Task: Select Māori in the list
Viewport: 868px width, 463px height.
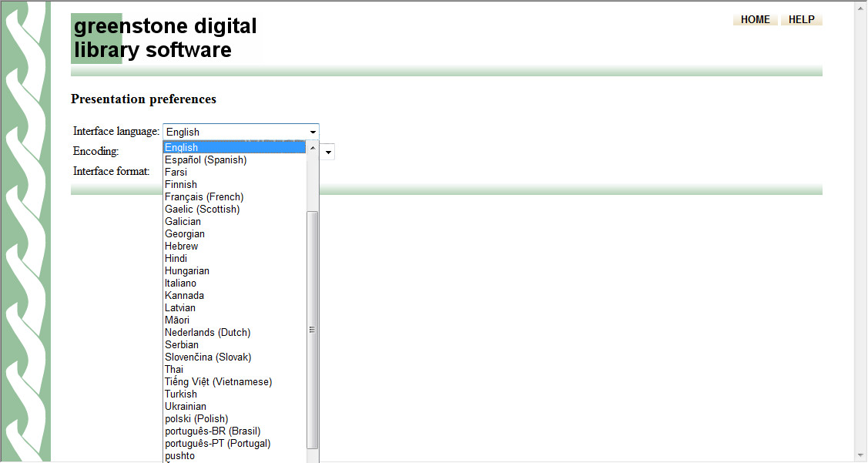Action: 235,320
